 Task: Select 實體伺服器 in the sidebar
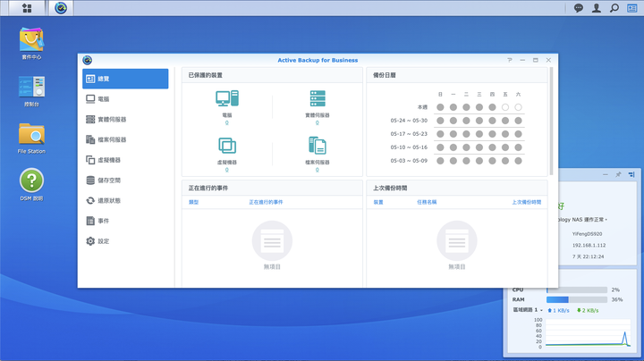(x=125, y=120)
